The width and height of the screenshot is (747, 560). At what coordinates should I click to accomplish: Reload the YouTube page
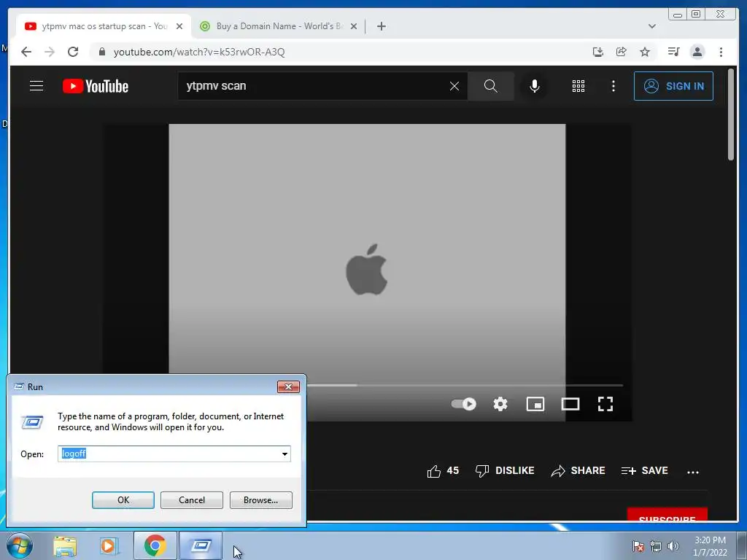pos(73,52)
